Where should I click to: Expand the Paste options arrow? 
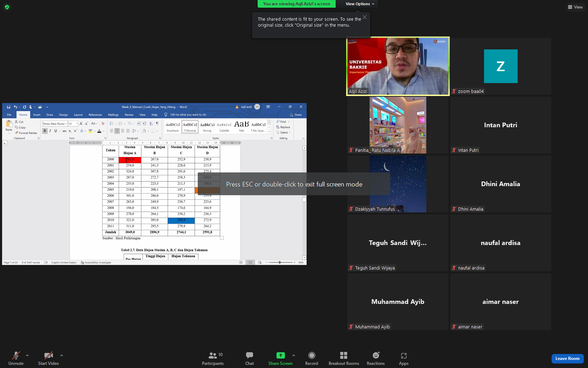[x=9, y=133]
